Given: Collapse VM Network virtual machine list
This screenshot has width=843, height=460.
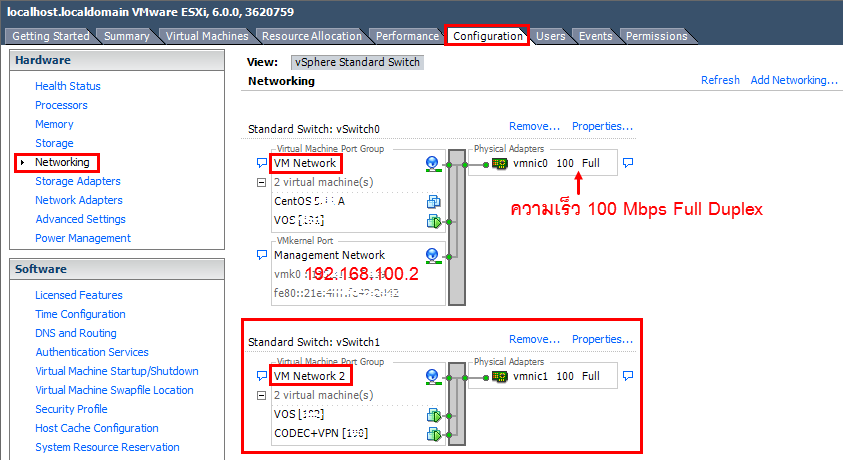Looking at the screenshot, I should click(261, 183).
